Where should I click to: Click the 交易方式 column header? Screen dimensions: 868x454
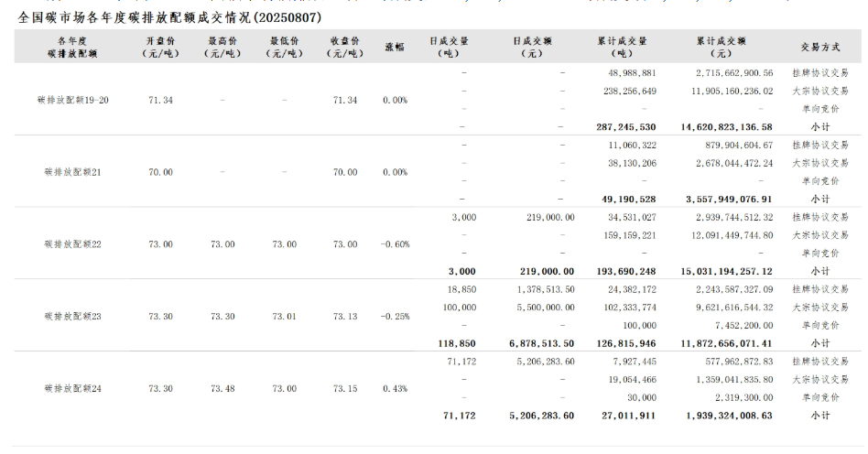pyautogui.click(x=819, y=48)
